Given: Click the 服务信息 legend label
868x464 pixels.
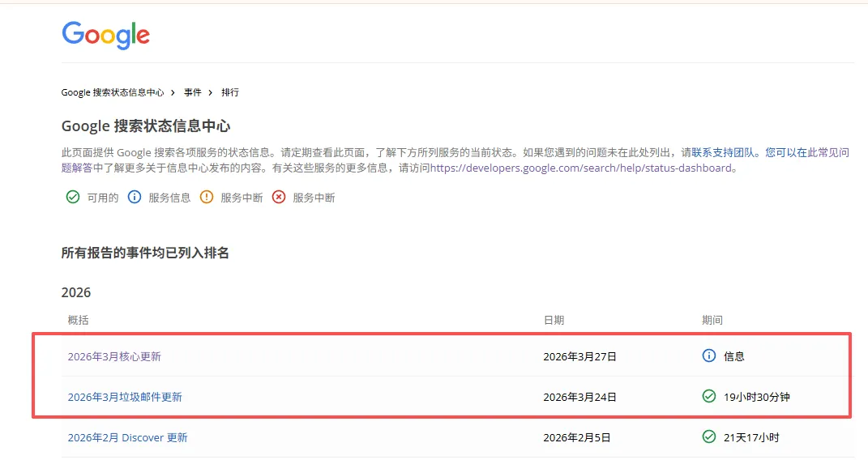Looking at the screenshot, I should click(x=169, y=198).
